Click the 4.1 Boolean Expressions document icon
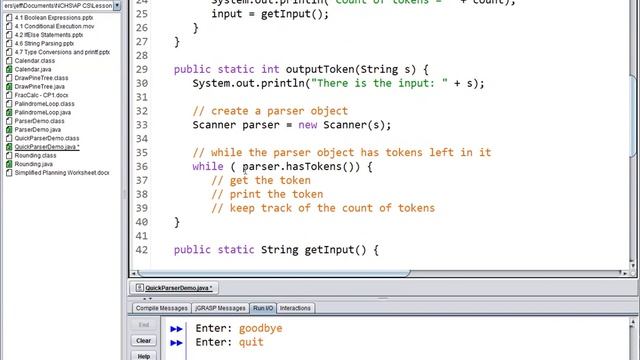 pyautogui.click(x=9, y=18)
